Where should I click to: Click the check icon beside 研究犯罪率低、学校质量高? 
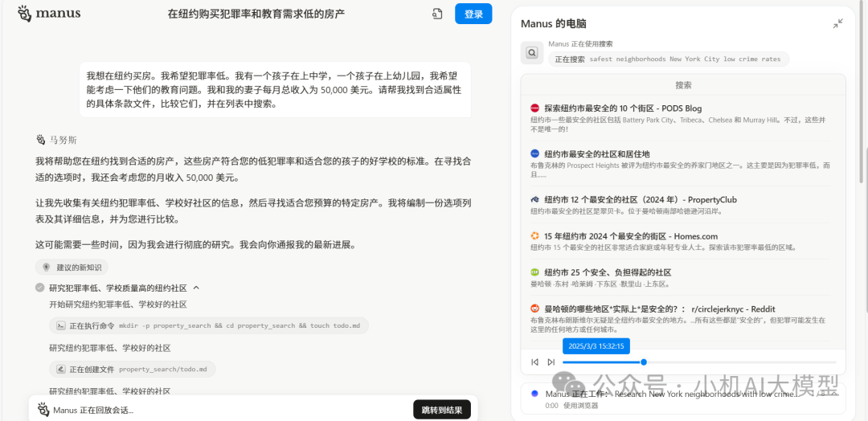click(x=40, y=288)
